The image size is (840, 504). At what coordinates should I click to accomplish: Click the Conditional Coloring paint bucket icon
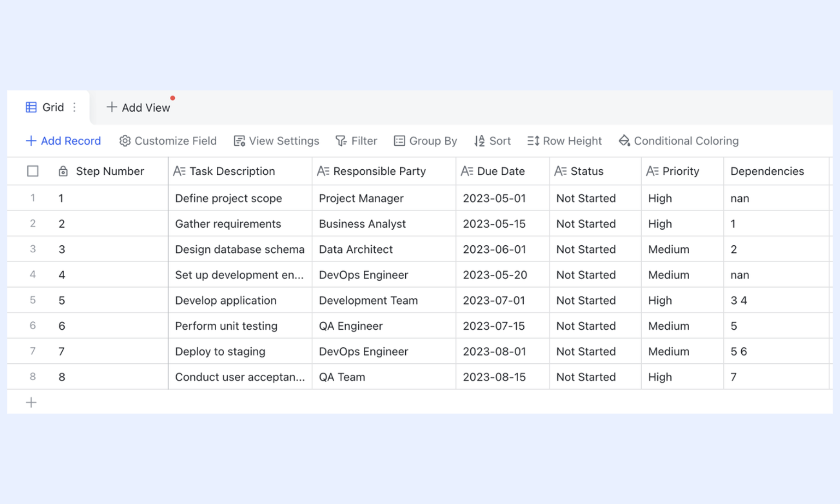click(624, 141)
